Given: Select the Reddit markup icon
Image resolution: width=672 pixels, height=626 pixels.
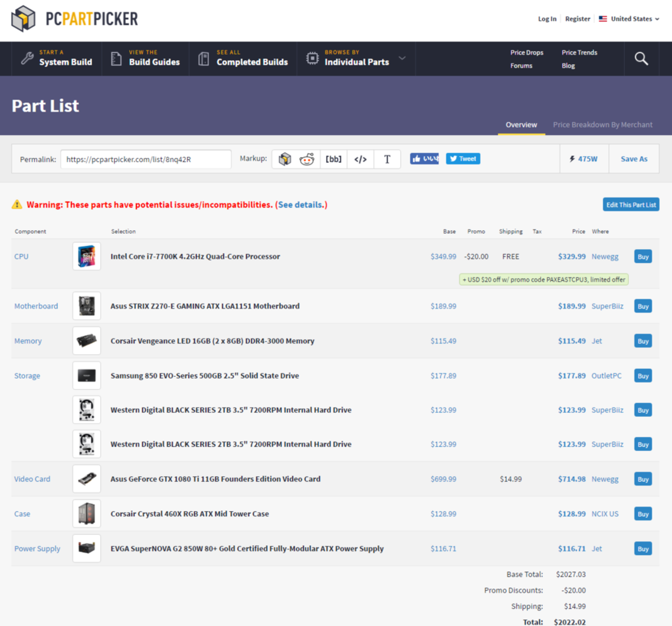Looking at the screenshot, I should 307,159.
